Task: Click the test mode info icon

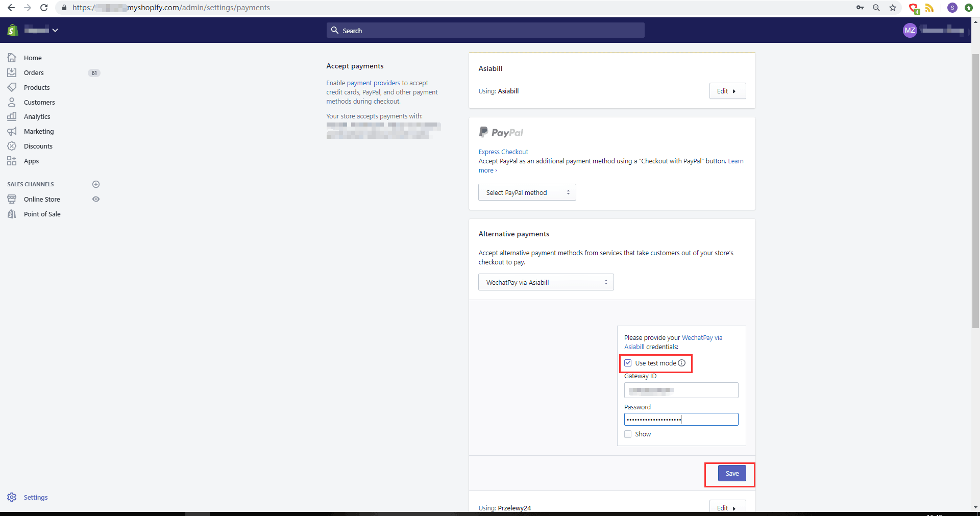Action: 682,363
